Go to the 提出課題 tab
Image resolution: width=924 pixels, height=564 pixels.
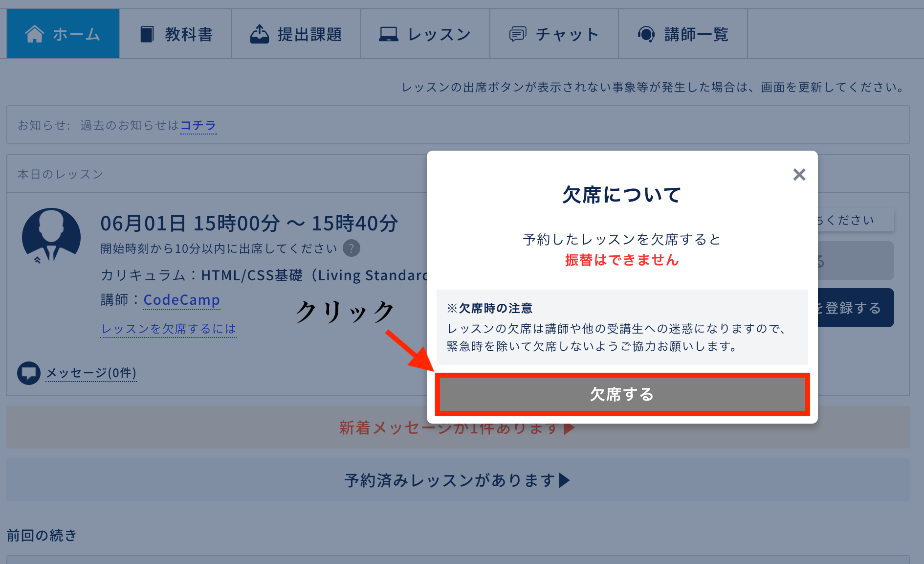[296, 34]
